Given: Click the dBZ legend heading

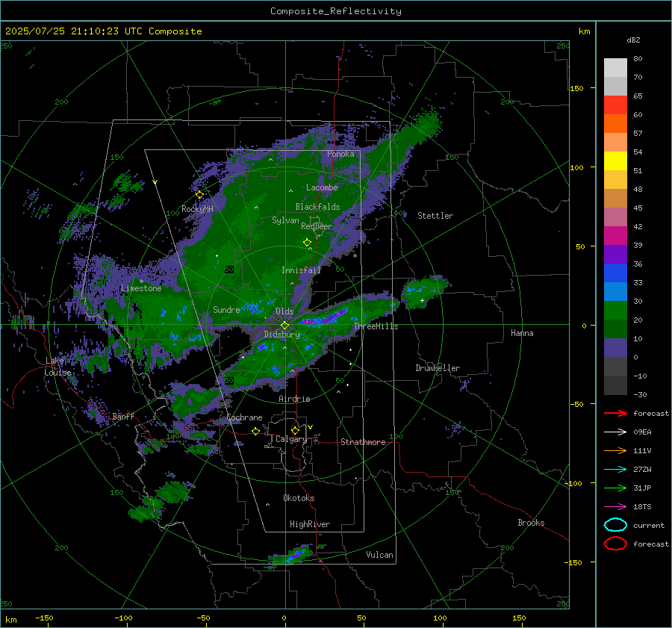Looking at the screenshot, I should point(633,40).
